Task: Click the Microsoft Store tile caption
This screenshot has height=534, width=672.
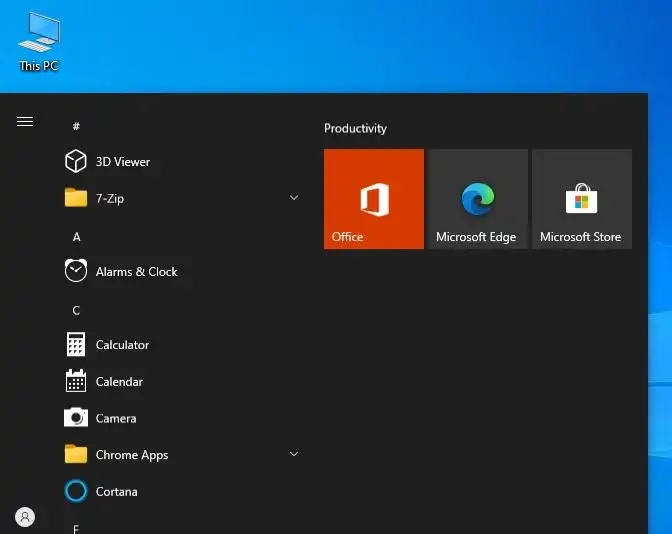Action: coord(581,237)
